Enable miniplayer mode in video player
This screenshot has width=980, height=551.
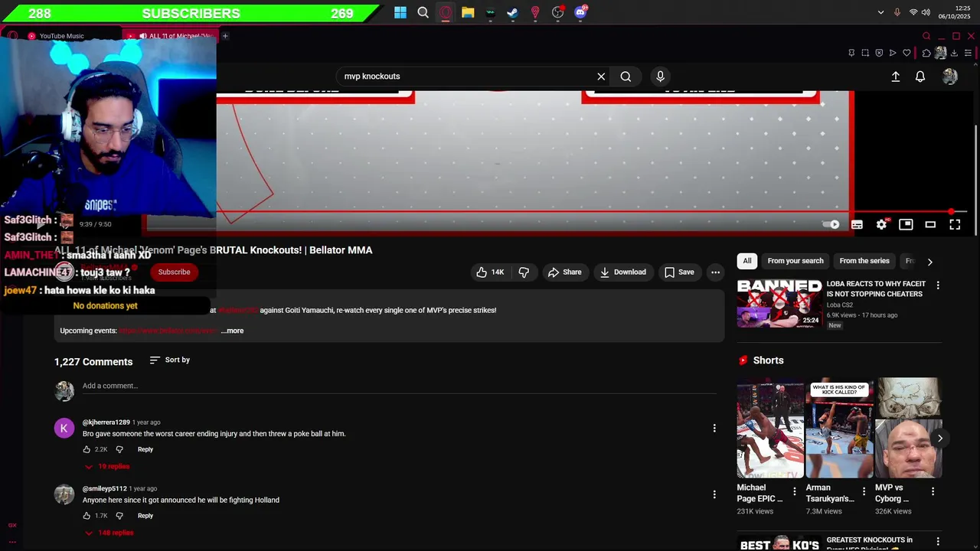(x=906, y=224)
